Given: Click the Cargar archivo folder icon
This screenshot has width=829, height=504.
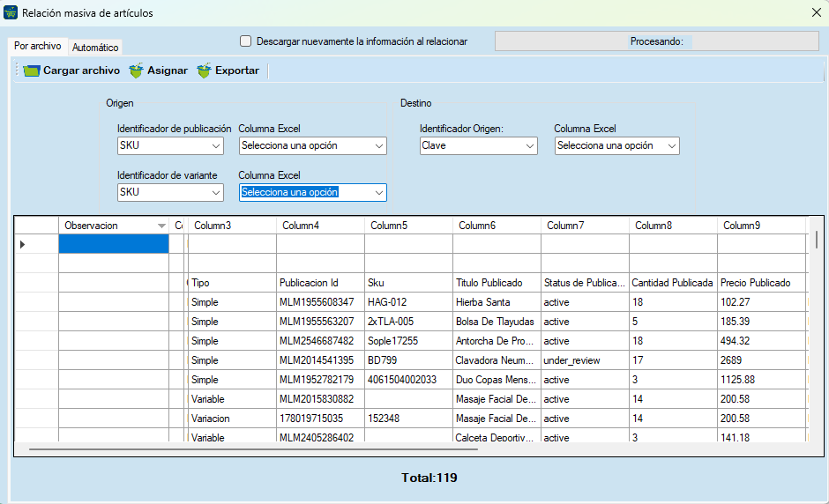Looking at the screenshot, I should (x=32, y=70).
